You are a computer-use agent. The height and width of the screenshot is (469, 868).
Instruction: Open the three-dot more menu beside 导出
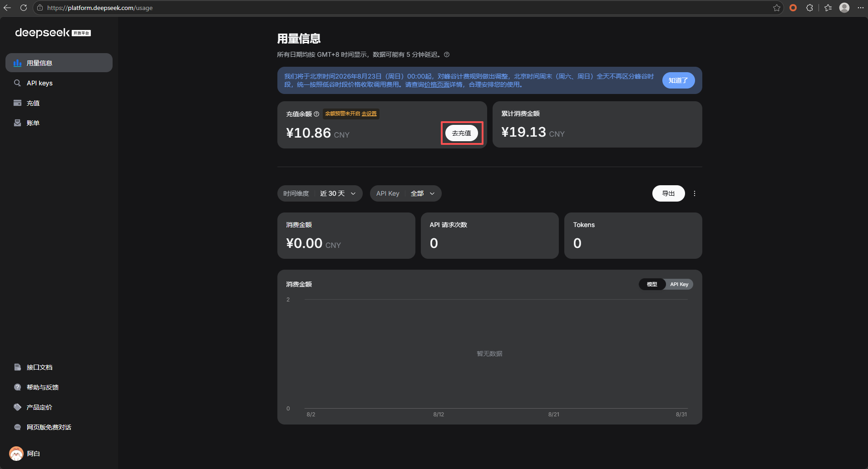pyautogui.click(x=695, y=193)
